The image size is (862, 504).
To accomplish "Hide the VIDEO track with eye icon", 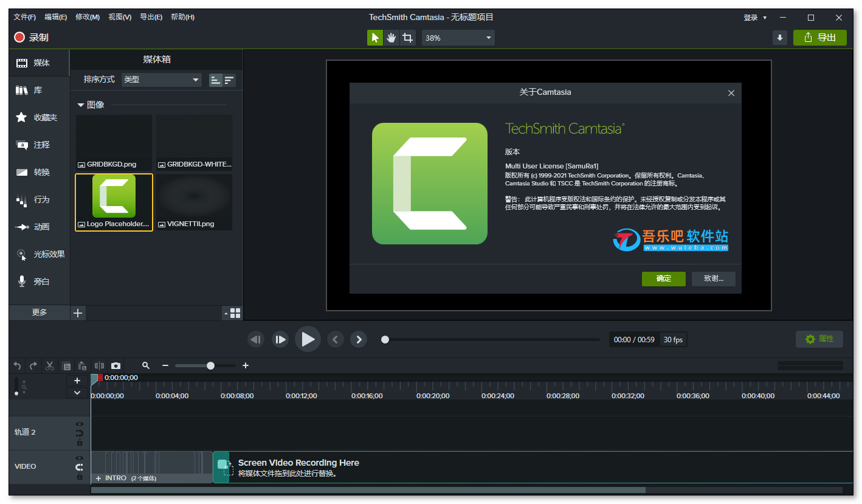I will [x=79, y=458].
